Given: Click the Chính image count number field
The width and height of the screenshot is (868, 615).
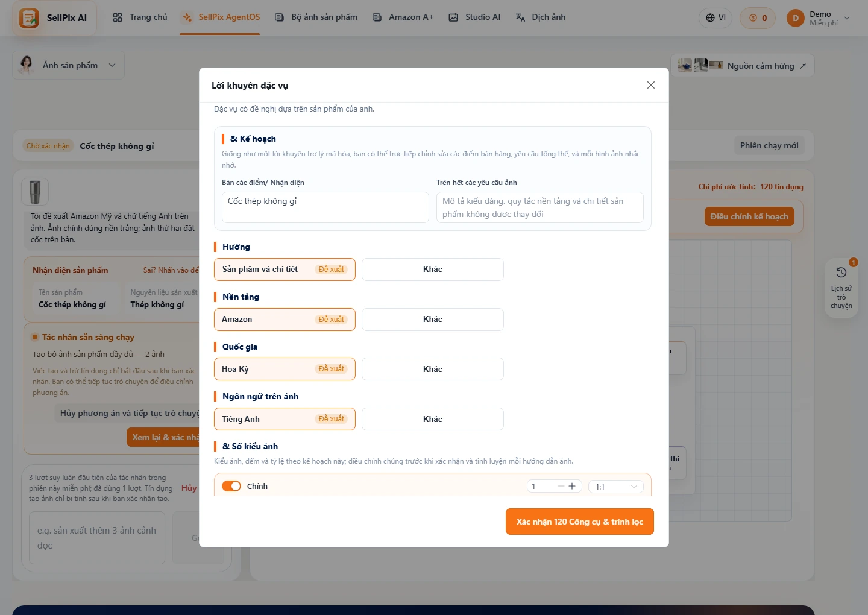Looking at the screenshot, I should click(541, 487).
